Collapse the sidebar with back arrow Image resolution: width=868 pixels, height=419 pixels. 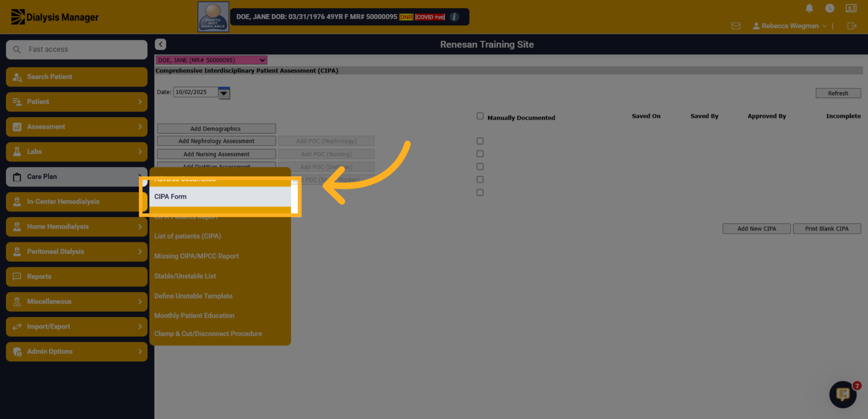click(161, 44)
